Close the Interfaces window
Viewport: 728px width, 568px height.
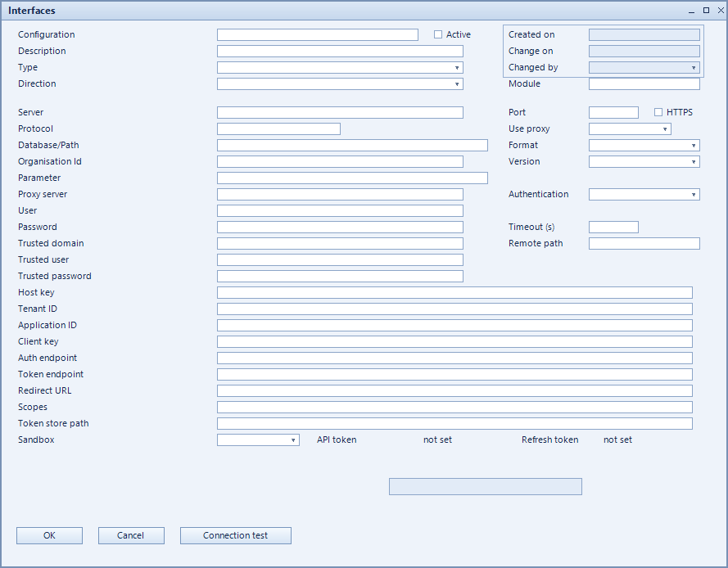(721, 10)
